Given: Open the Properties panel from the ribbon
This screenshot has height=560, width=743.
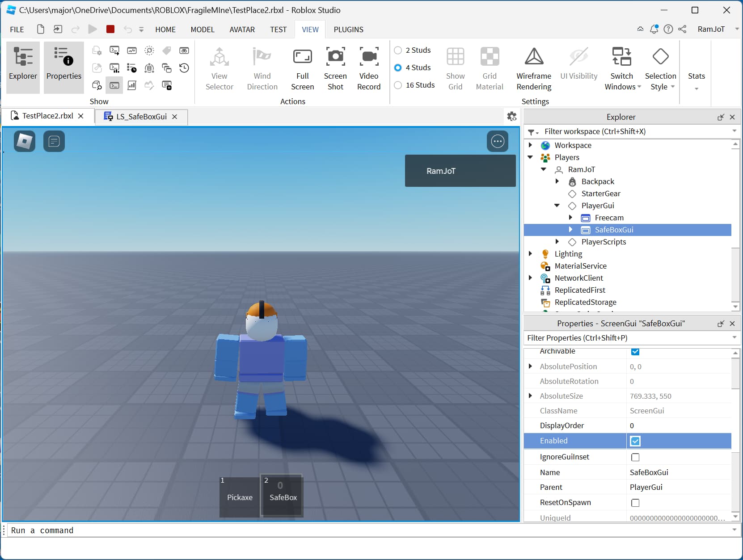Looking at the screenshot, I should pos(63,66).
